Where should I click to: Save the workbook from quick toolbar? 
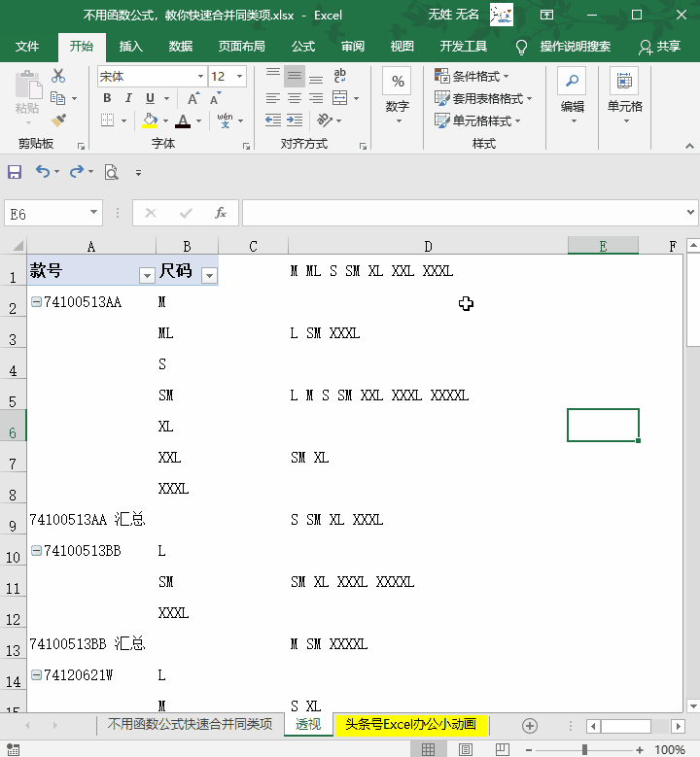tap(15, 172)
